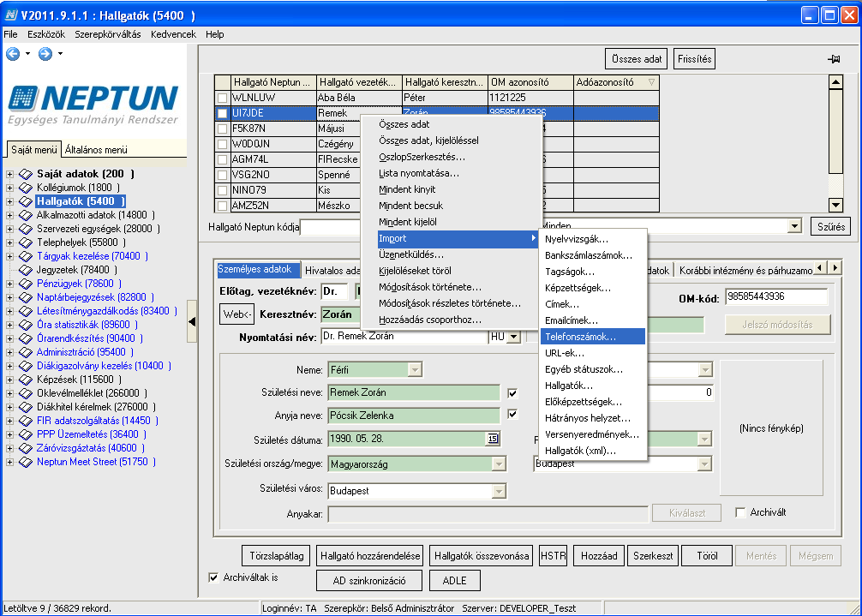
Task: Click the Naptárbejegyzések node icon
Action: pos(26,298)
